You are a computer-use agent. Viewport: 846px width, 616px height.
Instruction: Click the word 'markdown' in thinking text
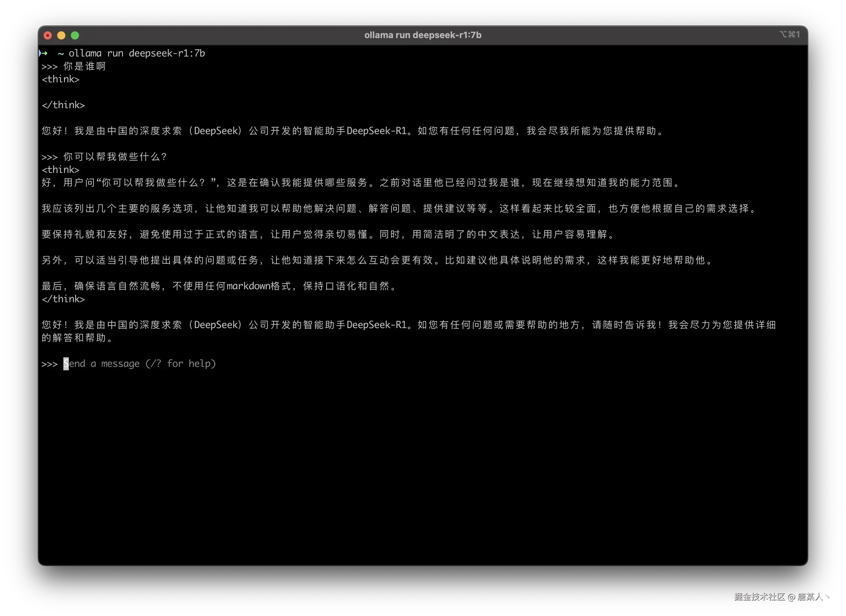pos(248,286)
